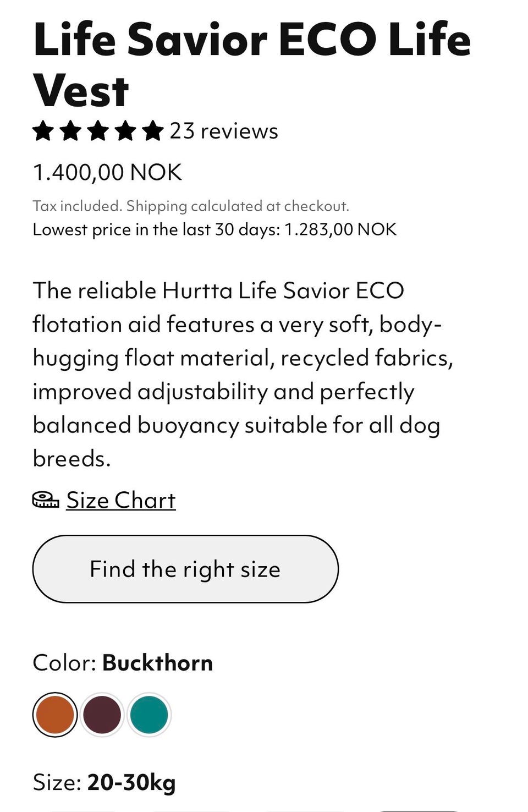Click the Size: 20-30kg label

[x=104, y=782]
